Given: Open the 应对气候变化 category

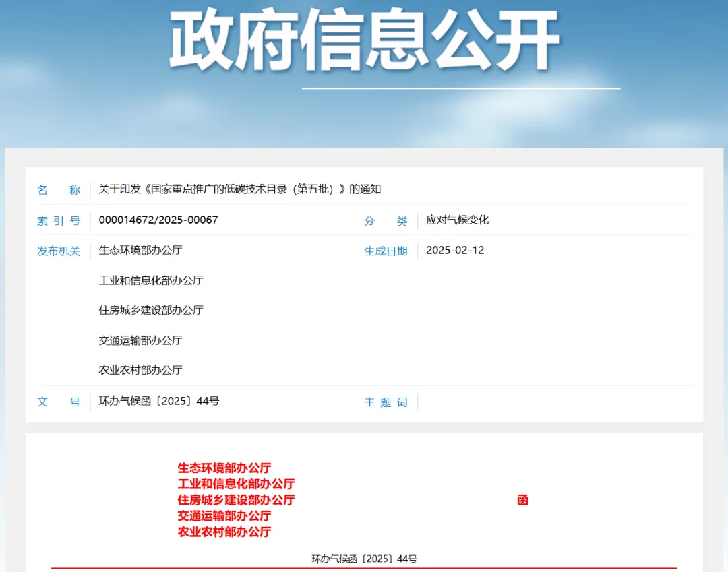Looking at the screenshot, I should click(457, 220).
